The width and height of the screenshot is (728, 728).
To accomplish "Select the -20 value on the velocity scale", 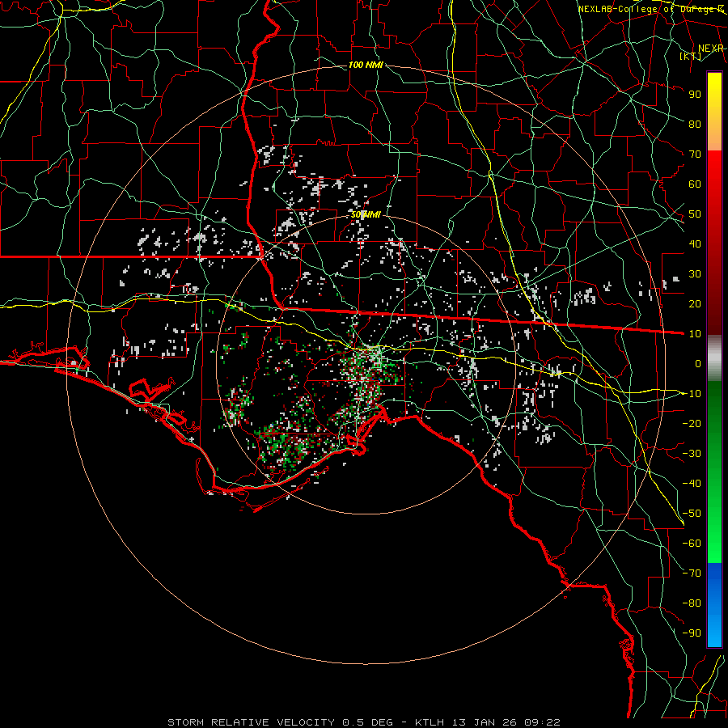I will [x=692, y=423].
